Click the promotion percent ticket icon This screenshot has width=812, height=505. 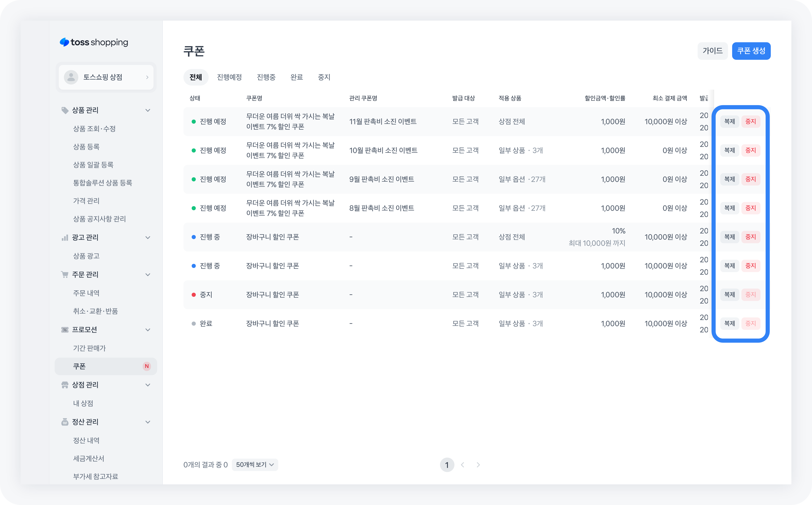pyautogui.click(x=65, y=330)
